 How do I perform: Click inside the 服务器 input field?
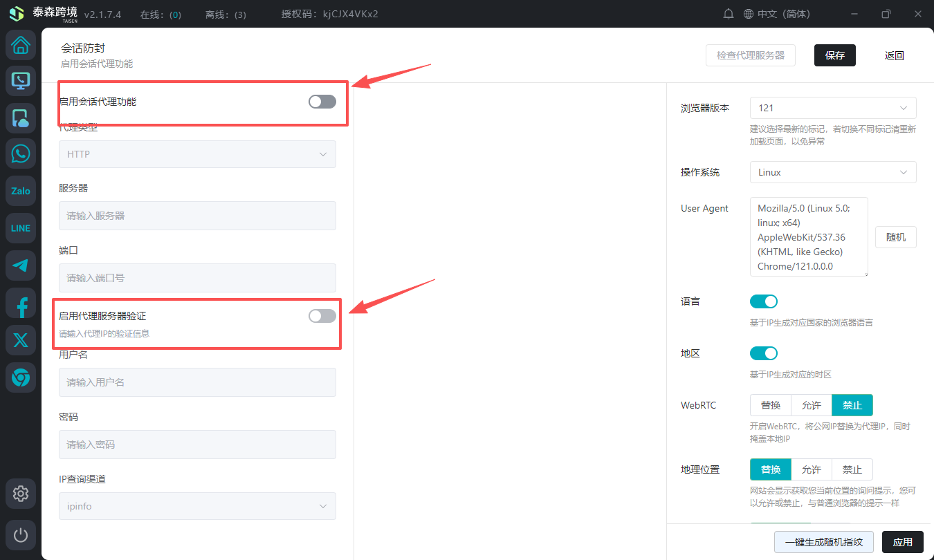click(197, 216)
